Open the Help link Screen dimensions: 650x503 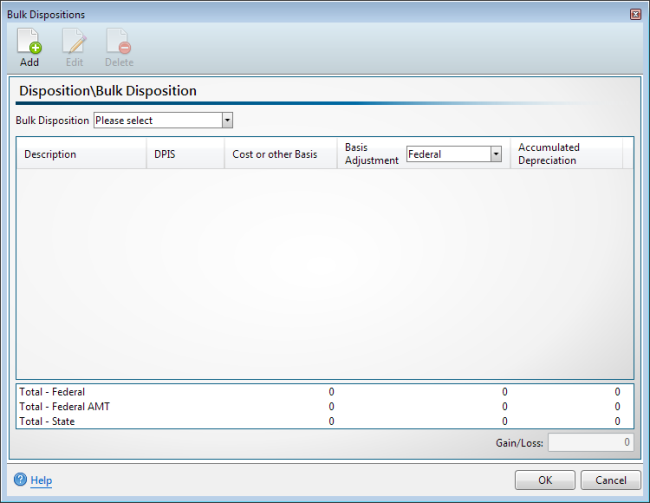coord(41,481)
